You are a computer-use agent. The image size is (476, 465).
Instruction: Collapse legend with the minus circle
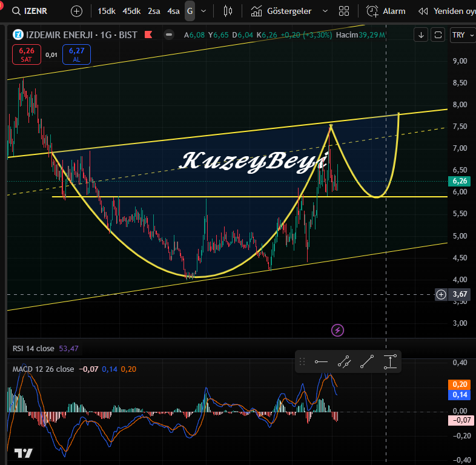click(169, 35)
